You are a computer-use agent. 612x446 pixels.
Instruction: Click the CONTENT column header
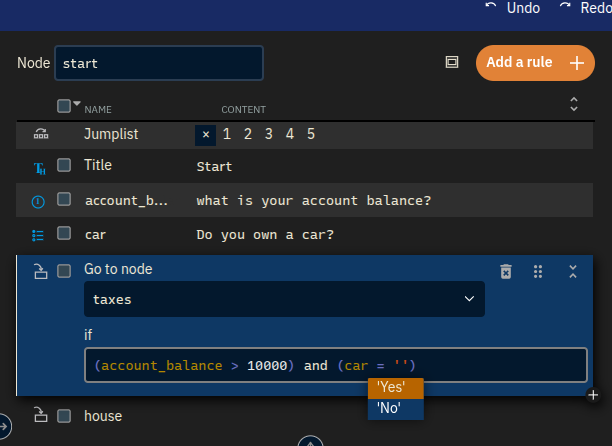click(x=244, y=110)
